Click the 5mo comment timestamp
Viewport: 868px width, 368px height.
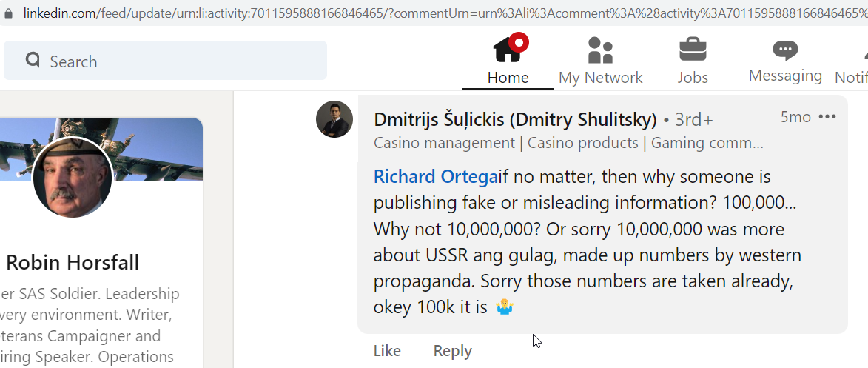tap(795, 117)
